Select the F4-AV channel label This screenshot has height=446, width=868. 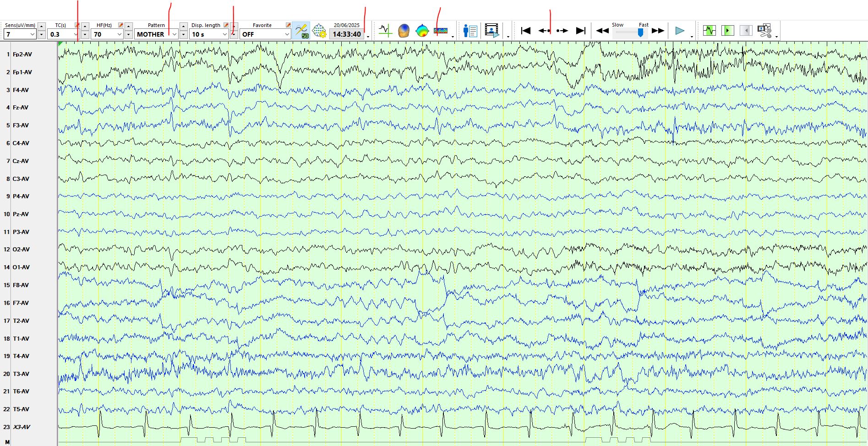pos(21,90)
